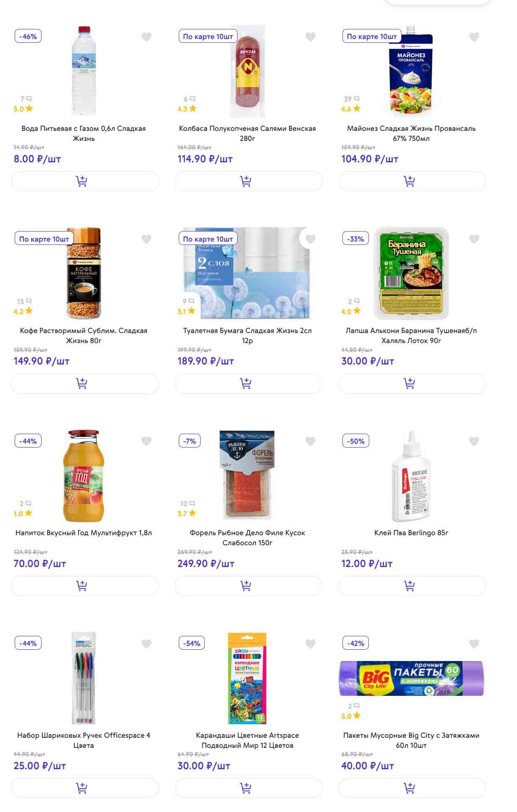Click the По карте 10шт badge on Колбаса
Screen dimensions: 517x812
click(208, 36)
